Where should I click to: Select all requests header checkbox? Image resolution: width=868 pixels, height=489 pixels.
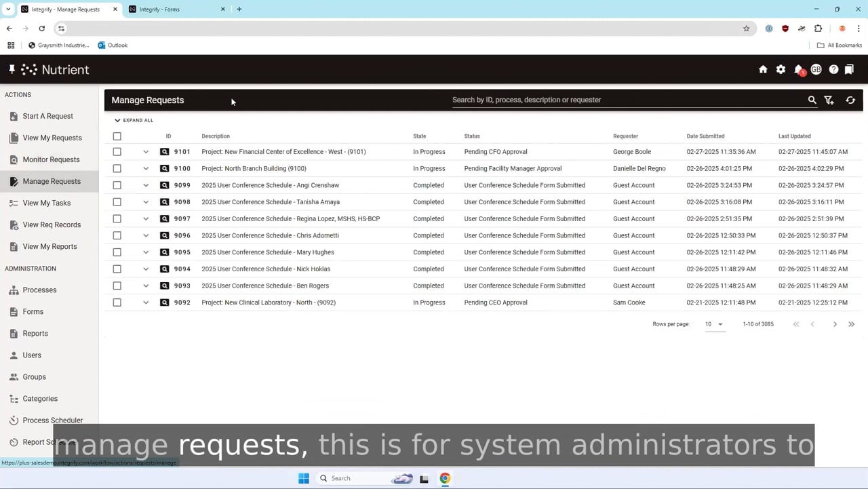click(x=117, y=136)
